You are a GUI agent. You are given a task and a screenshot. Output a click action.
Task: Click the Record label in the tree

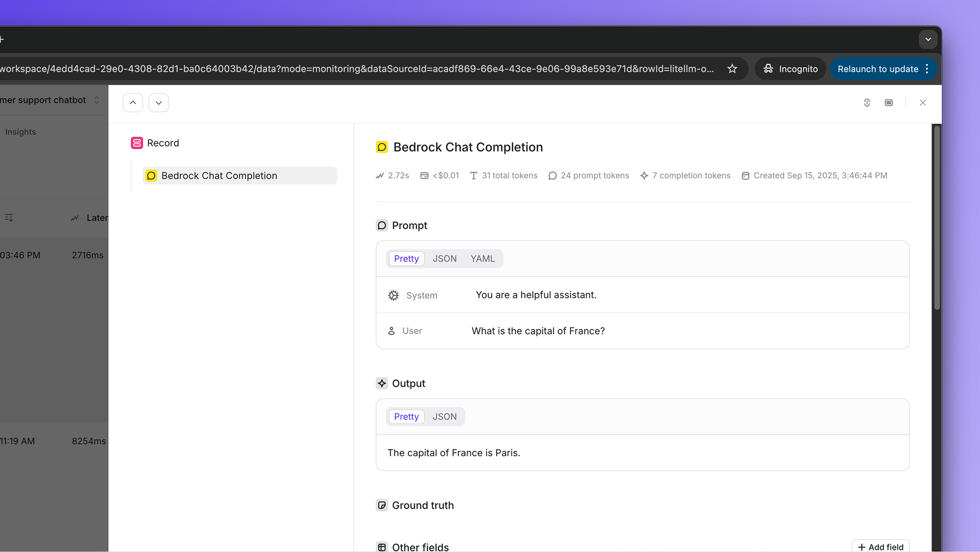pyautogui.click(x=163, y=143)
